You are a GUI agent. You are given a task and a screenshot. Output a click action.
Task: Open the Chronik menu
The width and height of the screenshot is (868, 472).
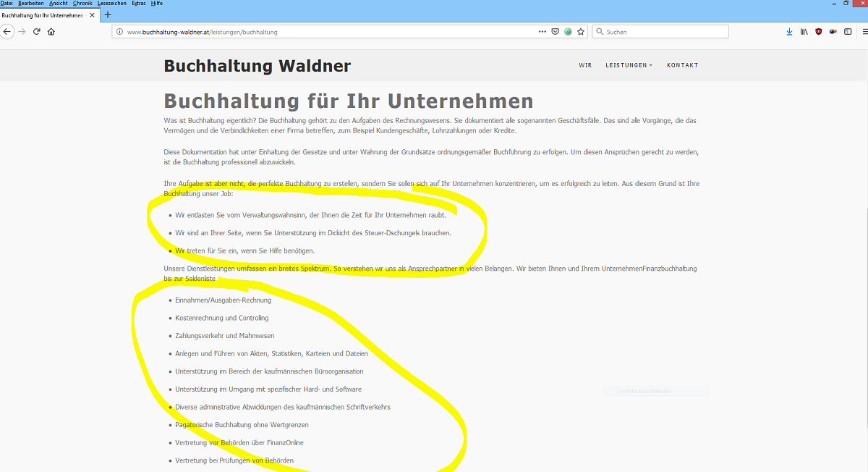click(82, 4)
